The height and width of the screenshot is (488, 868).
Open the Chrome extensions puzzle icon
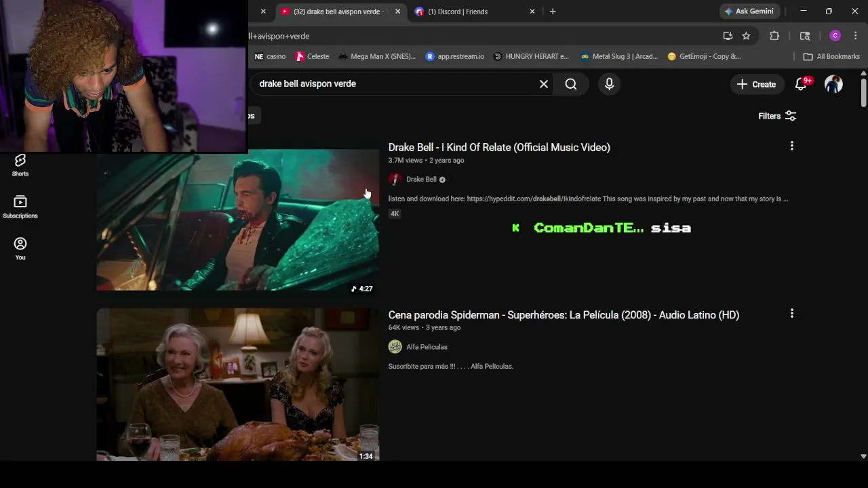click(774, 36)
